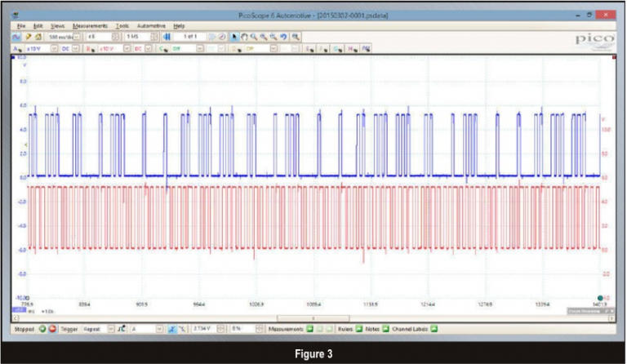This screenshot has height=364, width=627.
Task: Open the trigger mode Repeat dropdown
Action: [111, 329]
